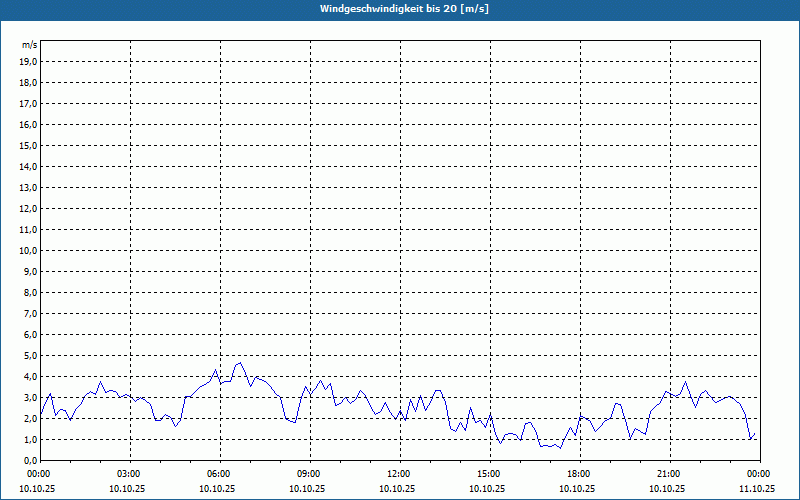Click the 15:00 x-axis label
This screenshot has width=800, height=500.
[x=488, y=474]
